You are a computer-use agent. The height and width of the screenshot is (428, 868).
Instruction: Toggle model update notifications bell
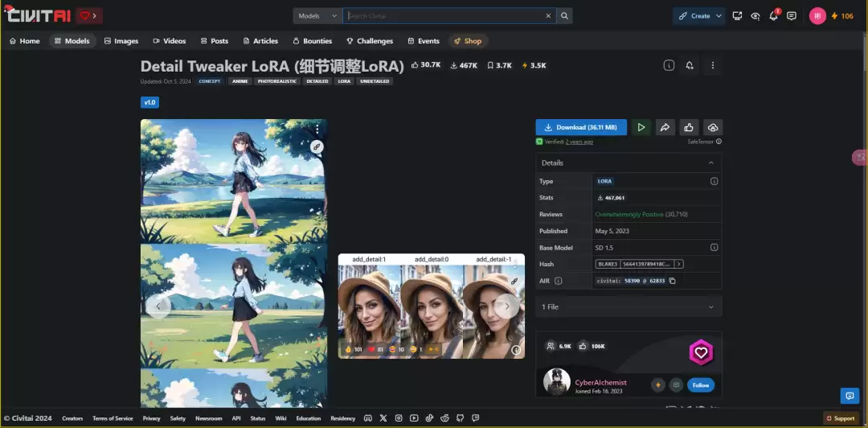pyautogui.click(x=690, y=65)
